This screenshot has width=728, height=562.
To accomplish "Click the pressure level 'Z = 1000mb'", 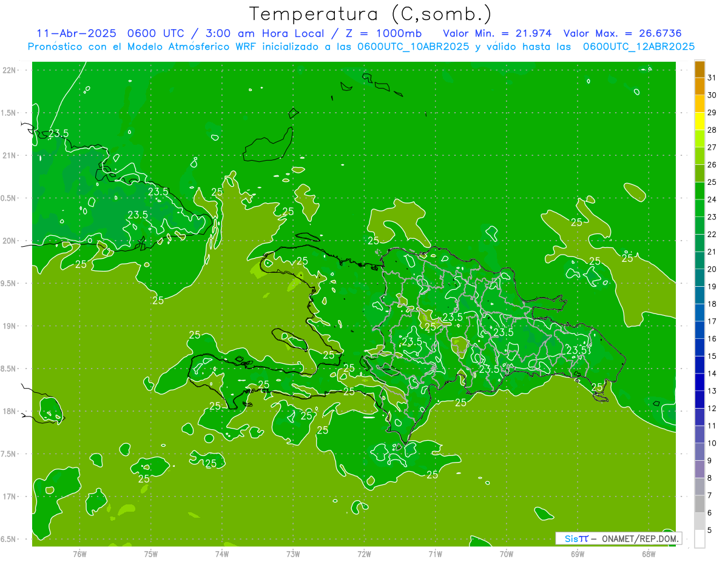I will coord(383,33).
